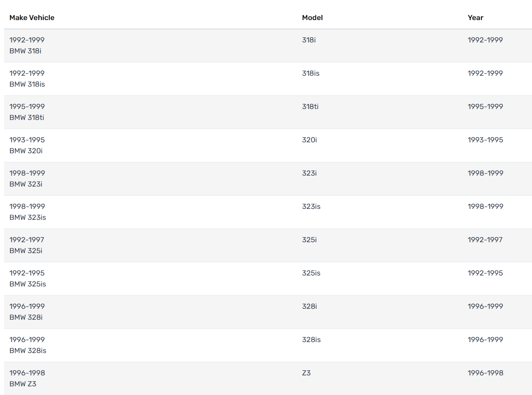This screenshot has width=532, height=395.
Task: Select the 325is cell in Model column
Action: (311, 273)
